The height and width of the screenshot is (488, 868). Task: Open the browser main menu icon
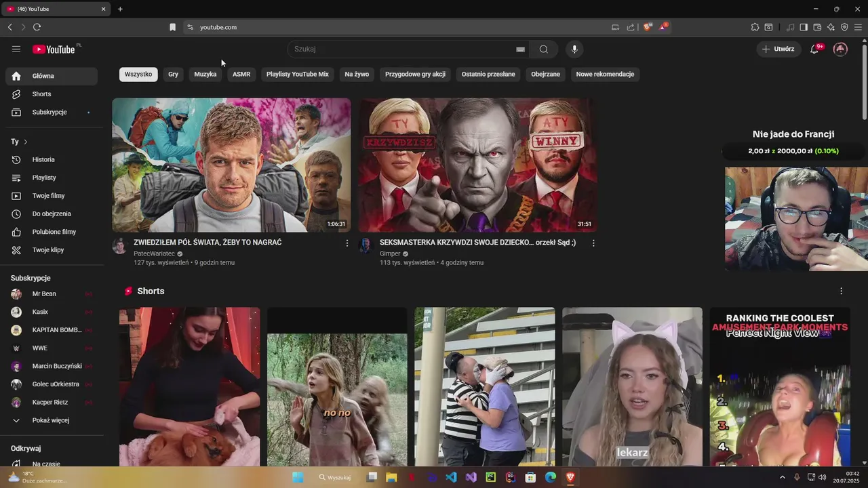coord(858,27)
